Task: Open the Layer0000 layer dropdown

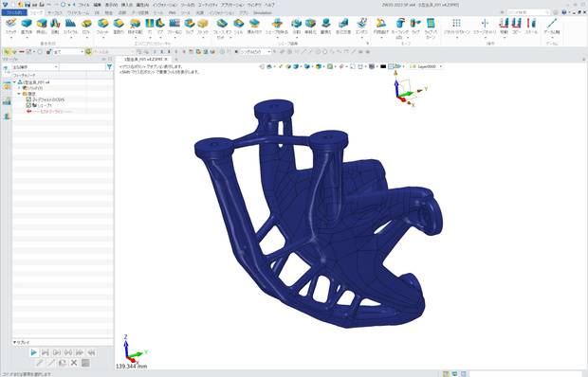Action: tap(426, 66)
